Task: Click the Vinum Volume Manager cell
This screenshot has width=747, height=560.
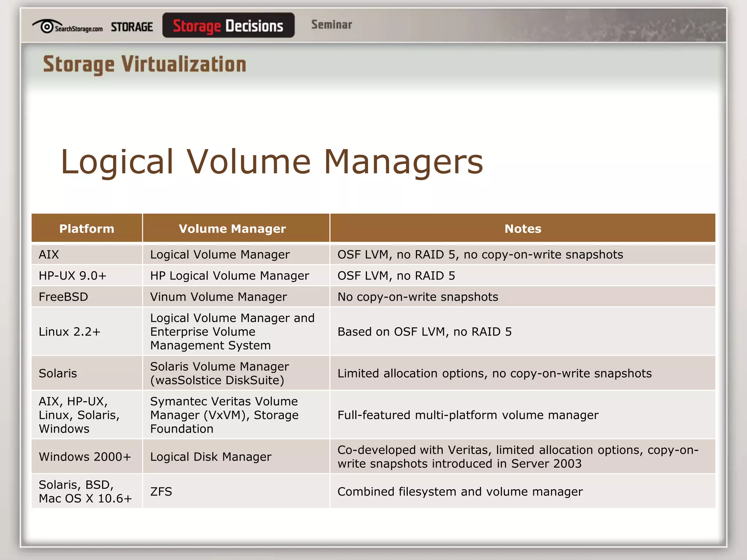Action: click(218, 297)
